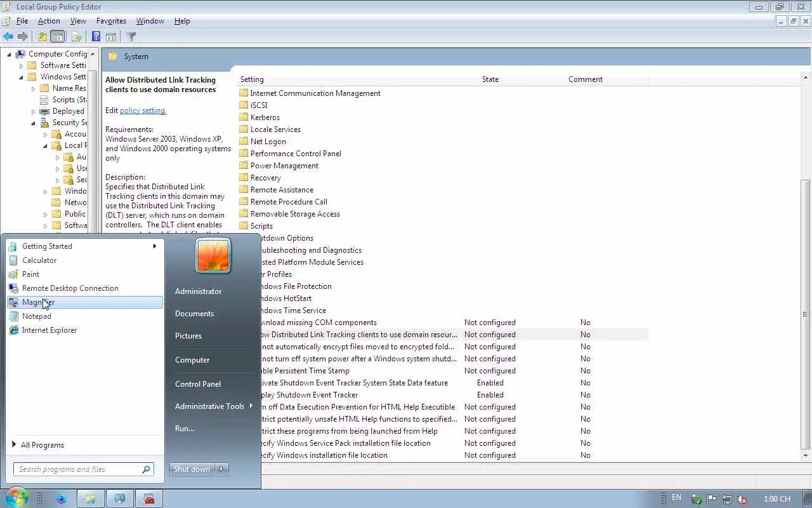Select the management console taskbar button
Image resolution: width=812 pixels, height=508 pixels.
click(x=119, y=499)
